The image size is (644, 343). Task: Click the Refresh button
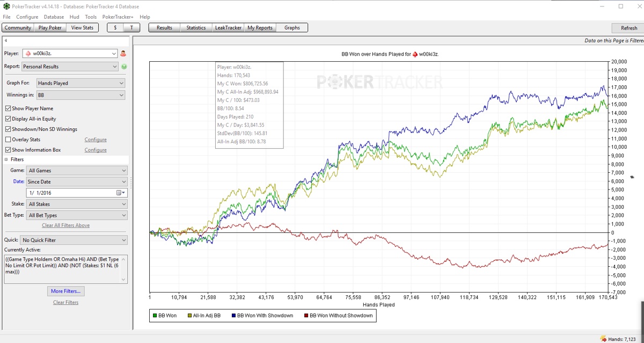[x=629, y=28]
